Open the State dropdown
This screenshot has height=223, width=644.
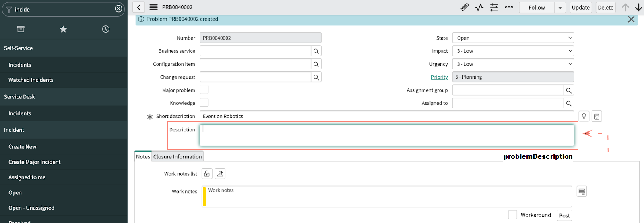(513, 38)
